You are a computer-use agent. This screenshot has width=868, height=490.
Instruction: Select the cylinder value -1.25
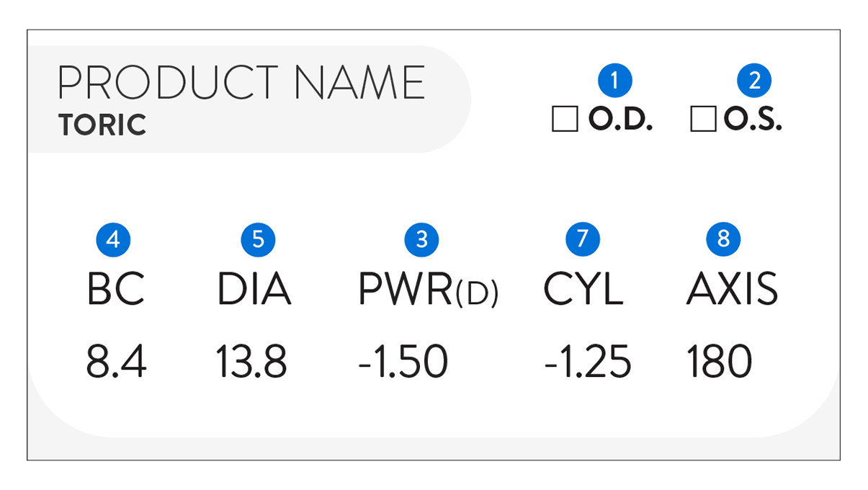point(587,362)
